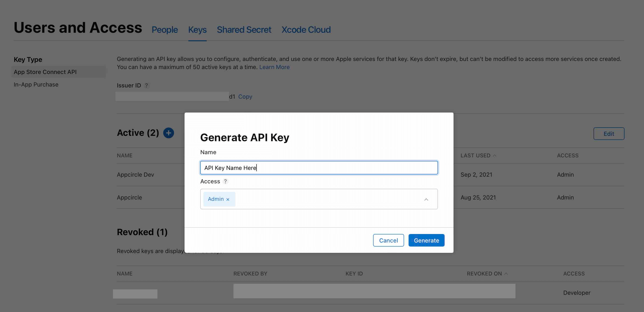
Task: Open the Keys tab
Action: click(197, 30)
